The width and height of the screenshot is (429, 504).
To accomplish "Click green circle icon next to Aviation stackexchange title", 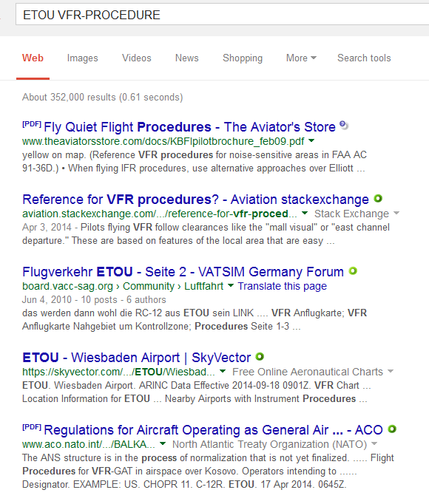I will tap(378, 199).
